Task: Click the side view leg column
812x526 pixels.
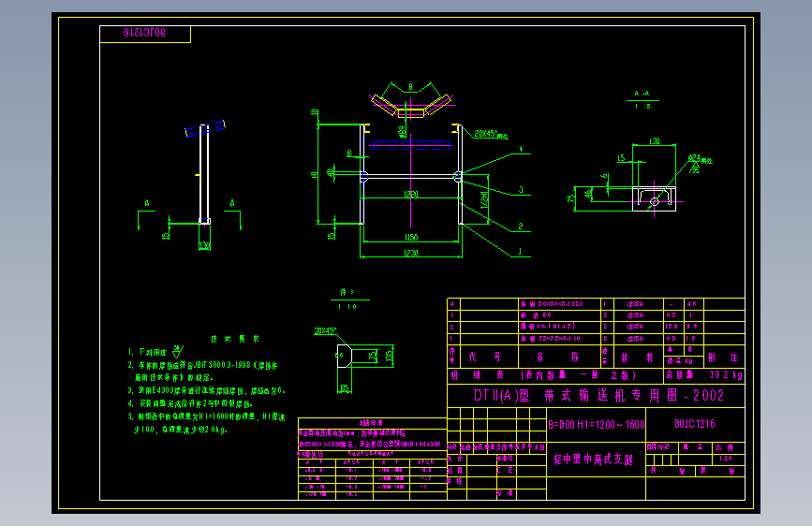Action: [204, 173]
